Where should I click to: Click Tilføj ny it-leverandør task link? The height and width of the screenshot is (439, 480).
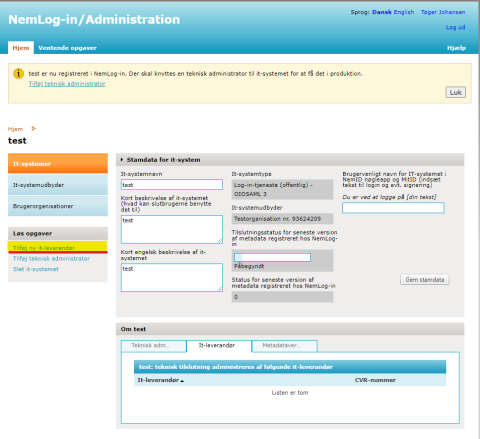coord(44,248)
